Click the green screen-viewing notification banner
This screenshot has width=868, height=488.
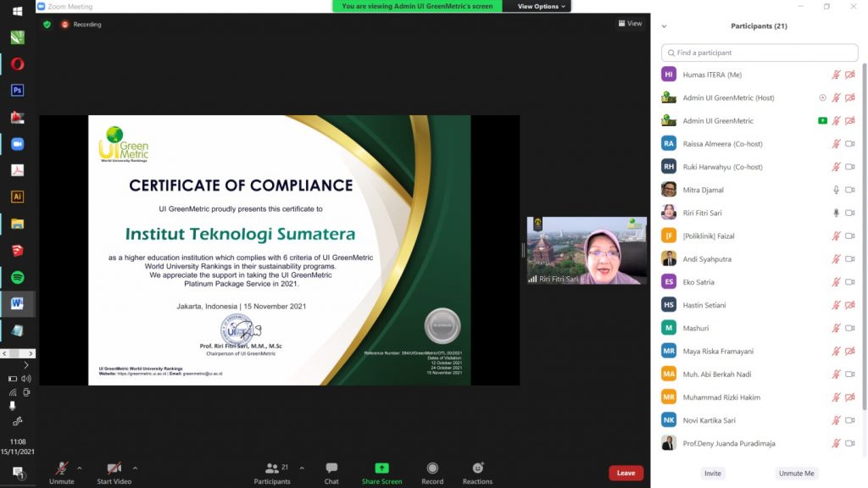point(417,6)
